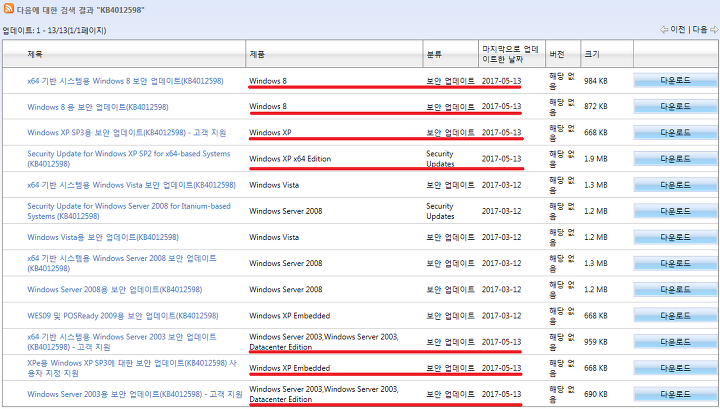The height and width of the screenshot is (409, 720).
Task: Open x64 기반 시스템용 Windows Server 2003 update link
Action: point(122,342)
